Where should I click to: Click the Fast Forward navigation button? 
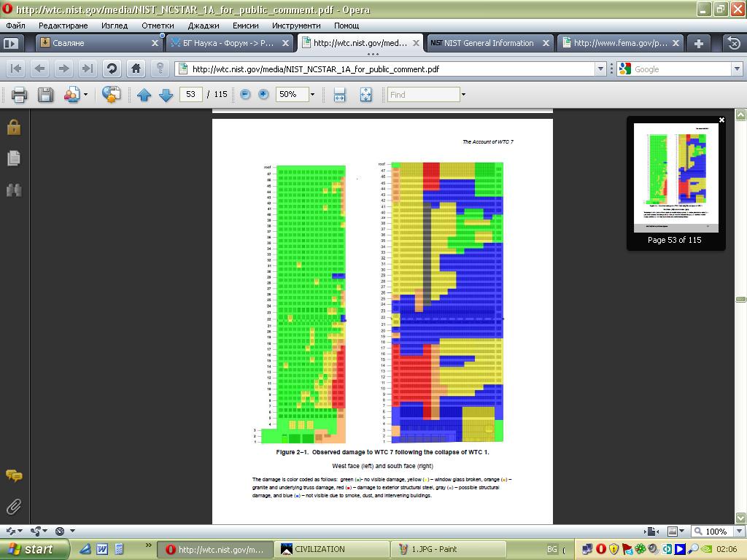pos(88,69)
